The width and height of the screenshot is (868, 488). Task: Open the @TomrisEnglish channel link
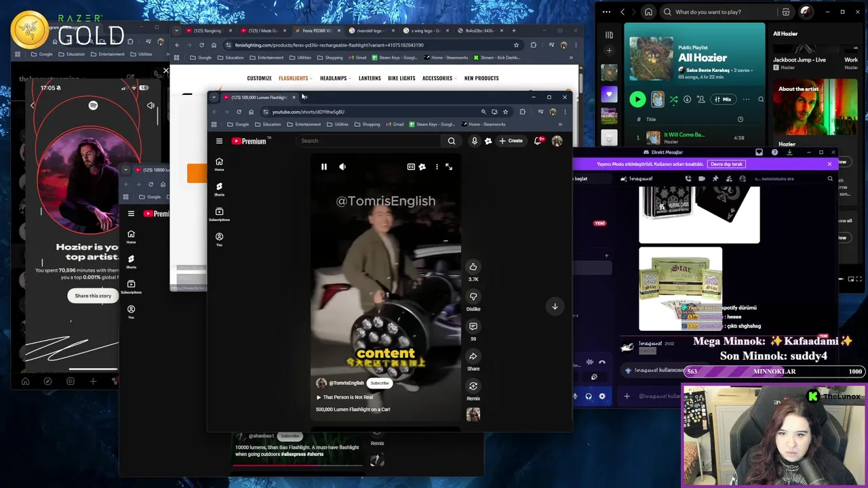[347, 383]
